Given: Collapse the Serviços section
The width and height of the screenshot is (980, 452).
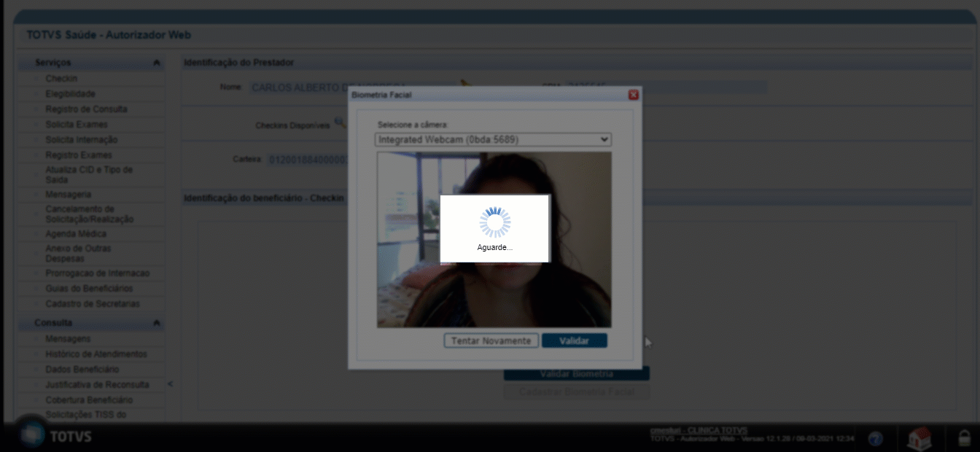Looking at the screenshot, I should pyautogui.click(x=157, y=63).
